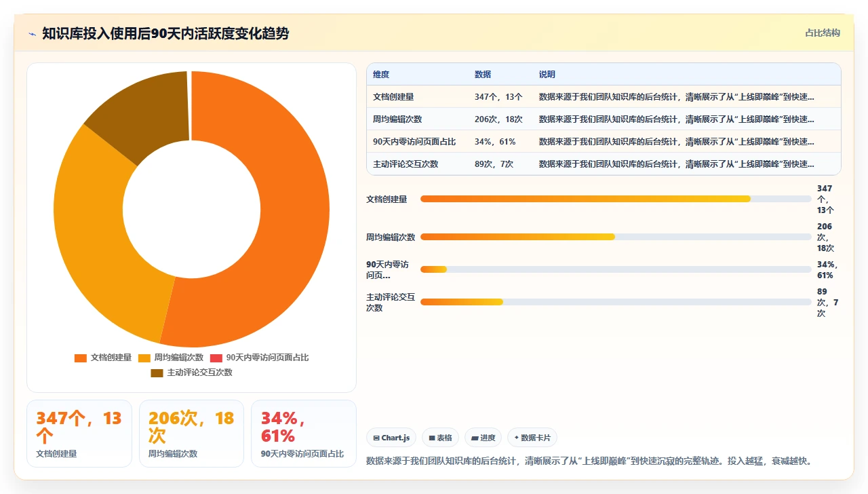Image resolution: width=868 pixels, height=494 pixels.
Task: Toggle the 主动评论交互次数 legend entry
Action: 191,373
